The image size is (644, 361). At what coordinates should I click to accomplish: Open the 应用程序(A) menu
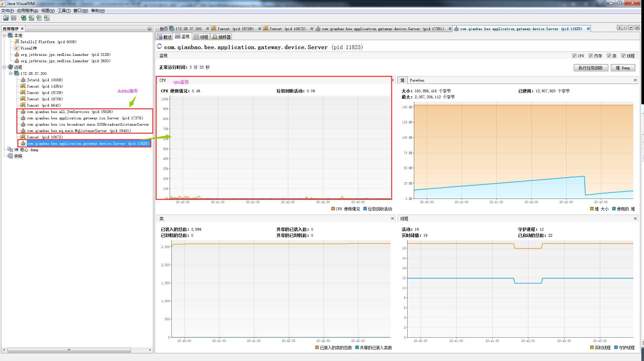tap(27, 11)
